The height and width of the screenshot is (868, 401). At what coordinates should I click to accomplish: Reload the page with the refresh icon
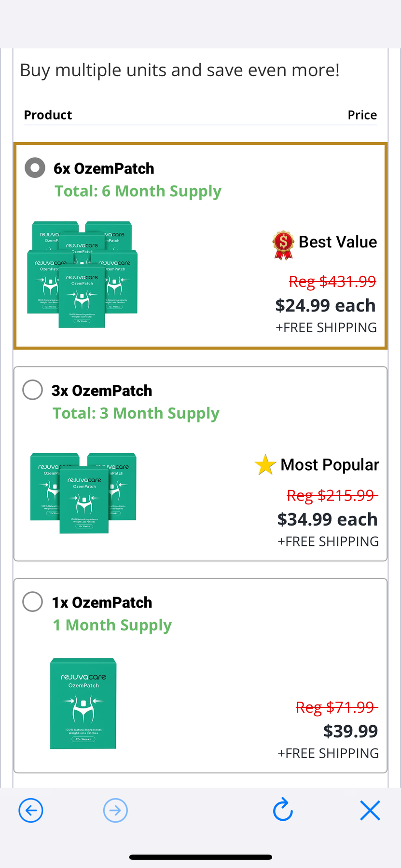click(283, 810)
